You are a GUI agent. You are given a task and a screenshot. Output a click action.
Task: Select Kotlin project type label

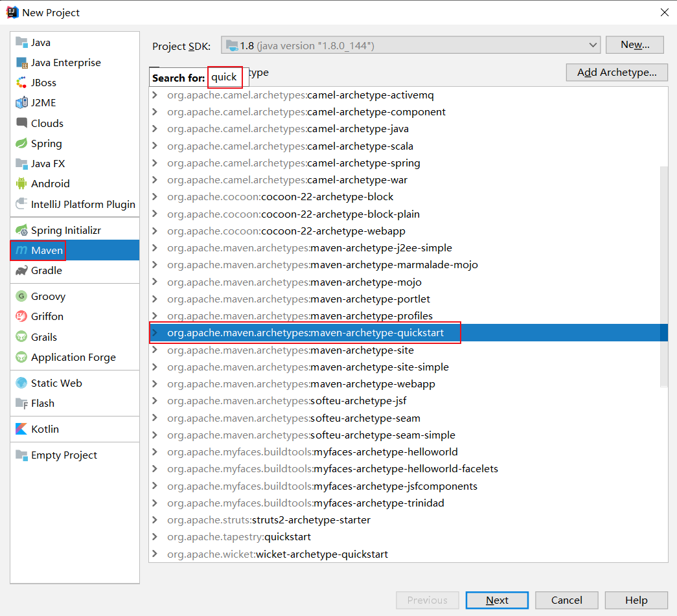coord(45,429)
